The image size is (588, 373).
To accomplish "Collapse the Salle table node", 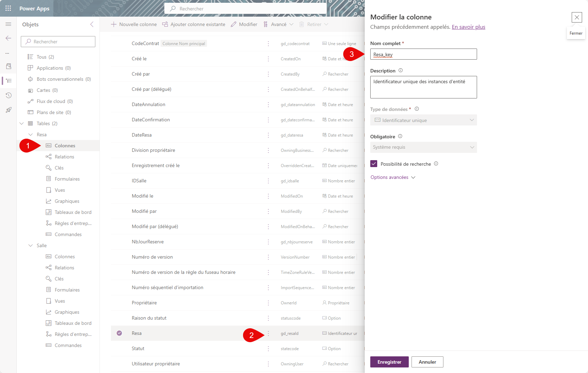I will click(31, 245).
